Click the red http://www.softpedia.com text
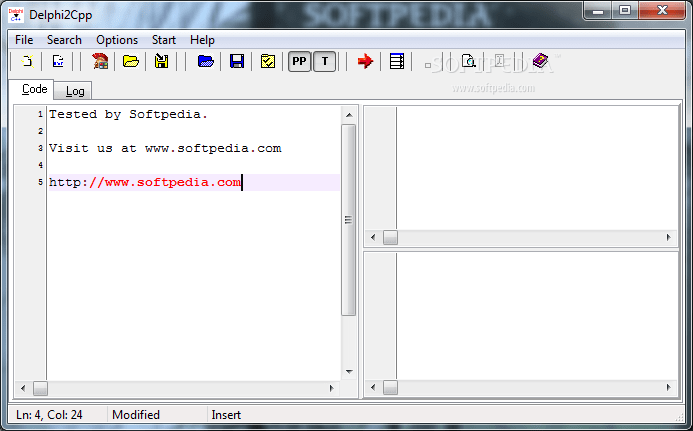This screenshot has height=431, width=693. (x=165, y=182)
